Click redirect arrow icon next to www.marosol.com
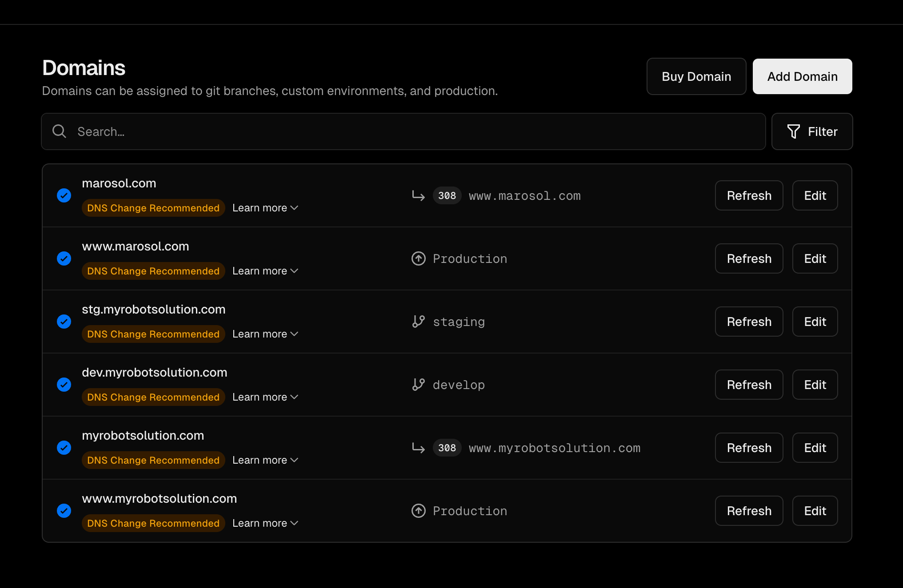The image size is (903, 588). coord(418,195)
